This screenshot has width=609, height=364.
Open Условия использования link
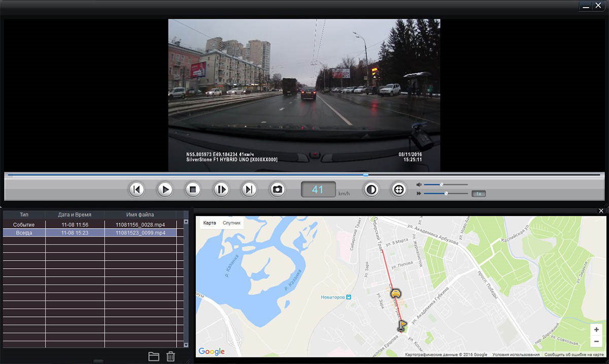[x=516, y=355]
